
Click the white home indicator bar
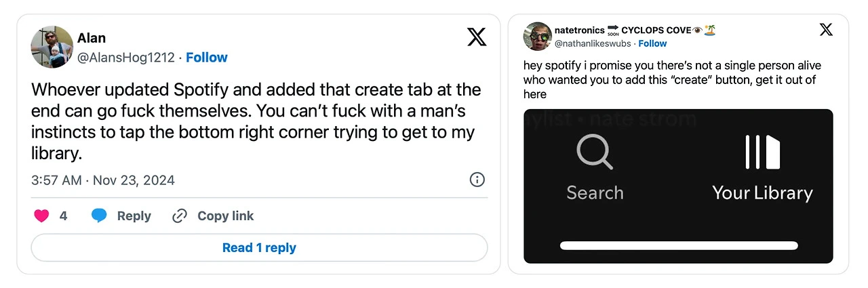coord(678,245)
